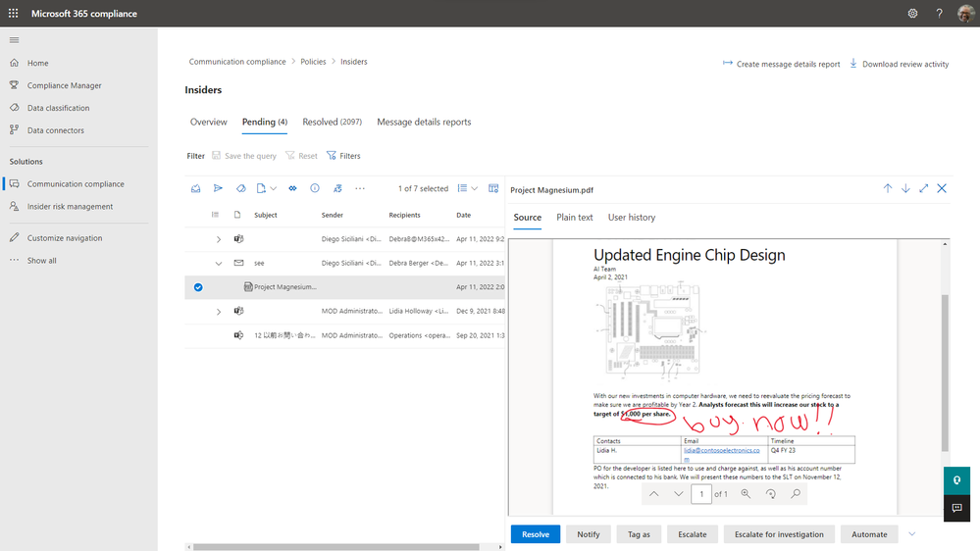Screen dimensions: 980x551
Task: Open the User history tab
Action: (x=631, y=218)
